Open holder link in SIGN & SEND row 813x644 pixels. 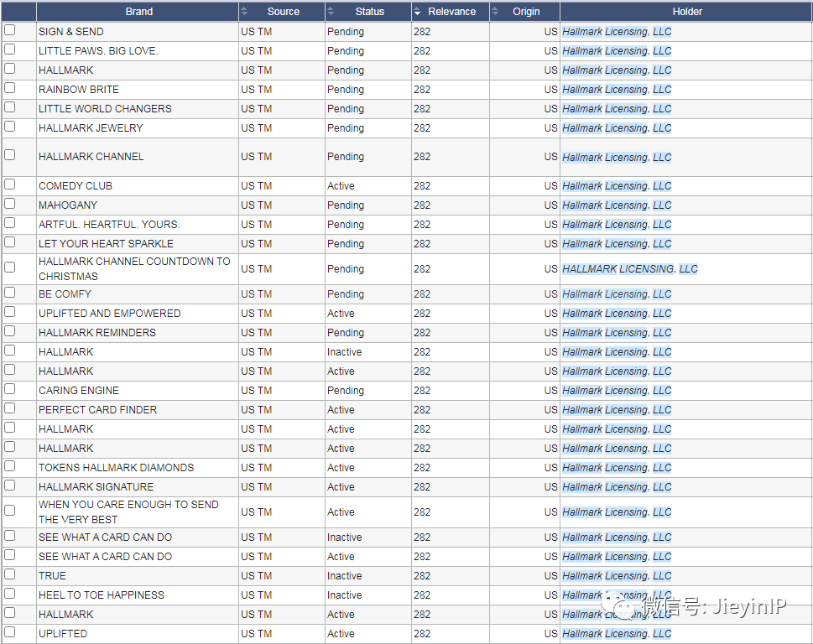(617, 32)
